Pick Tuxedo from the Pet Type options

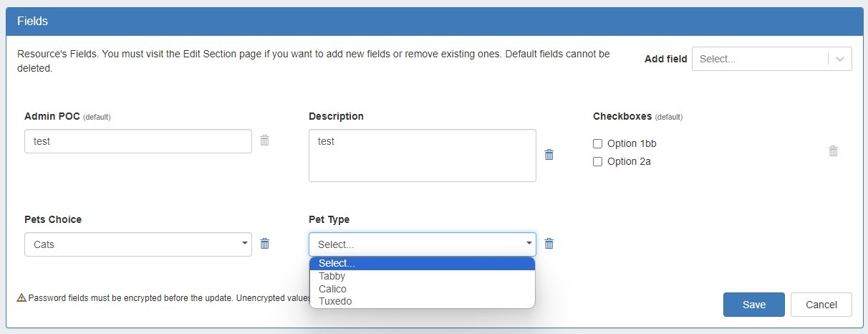pyautogui.click(x=335, y=301)
